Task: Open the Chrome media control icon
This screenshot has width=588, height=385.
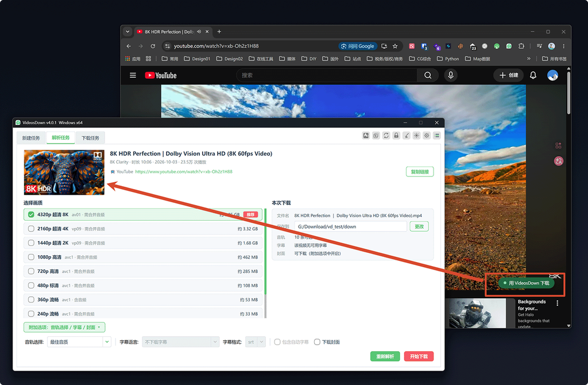Action: tap(539, 46)
